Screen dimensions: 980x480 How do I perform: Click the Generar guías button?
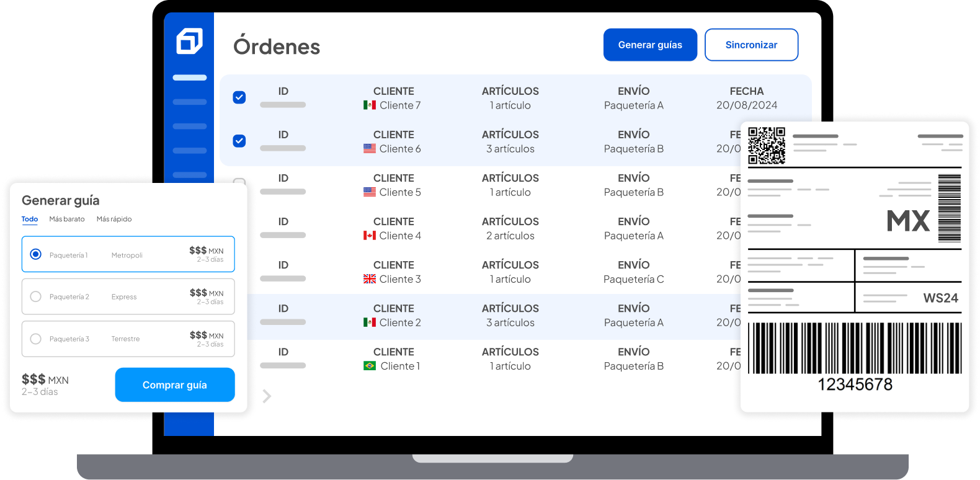point(650,45)
